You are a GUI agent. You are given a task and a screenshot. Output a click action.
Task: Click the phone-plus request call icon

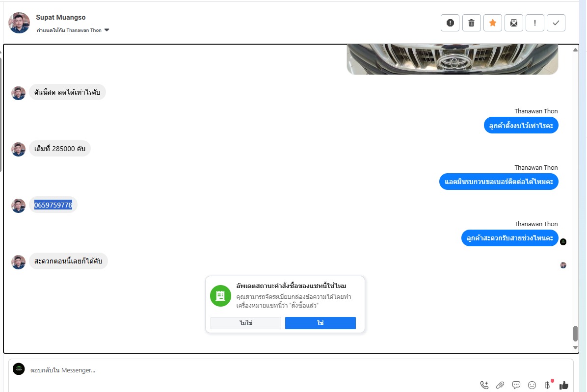coord(484,385)
